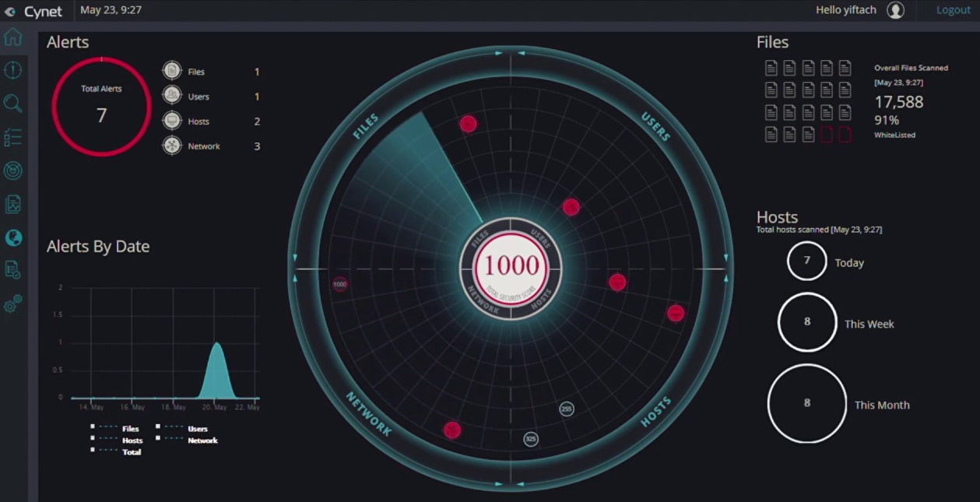This screenshot has width=980, height=502.
Task: Open the Reports icon in the sidebar
Action: tap(13, 203)
